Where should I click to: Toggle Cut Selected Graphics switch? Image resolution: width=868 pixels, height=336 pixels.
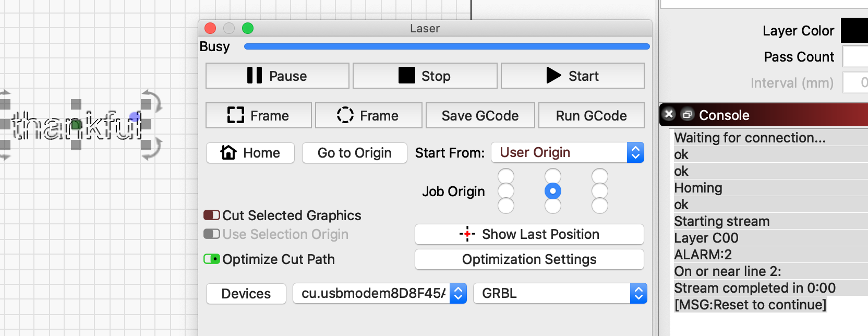coord(212,215)
